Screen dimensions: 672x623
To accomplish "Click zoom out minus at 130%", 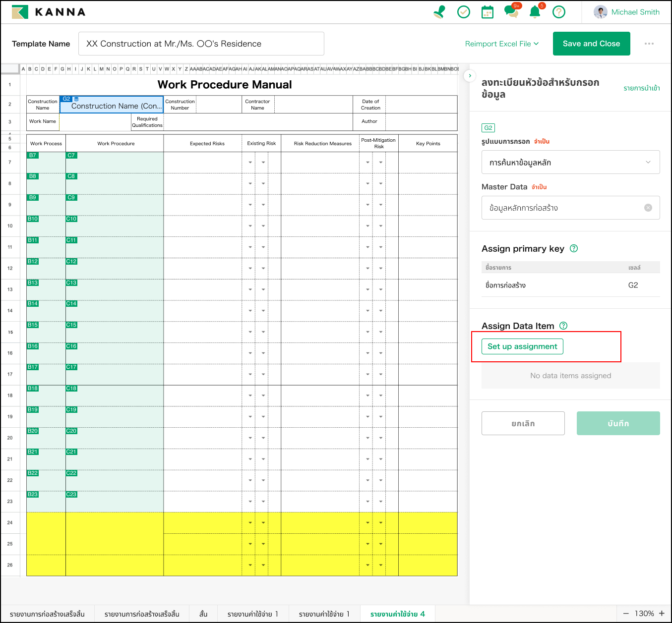I will point(626,613).
